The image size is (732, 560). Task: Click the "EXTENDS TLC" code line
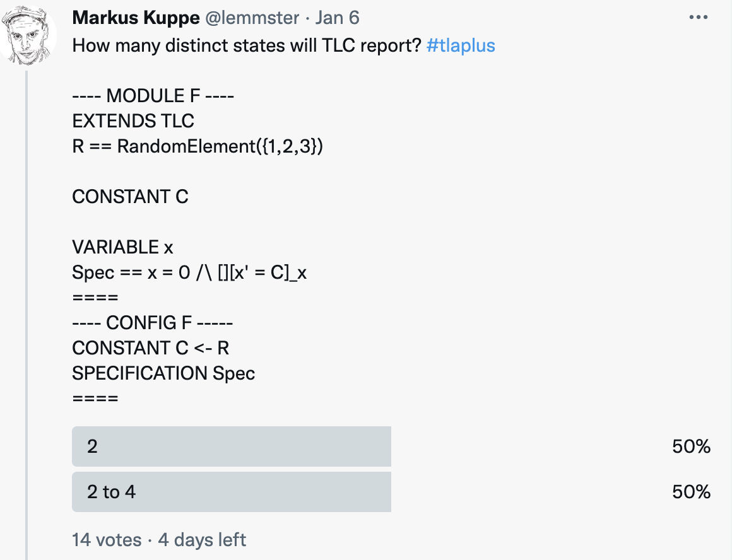click(133, 120)
